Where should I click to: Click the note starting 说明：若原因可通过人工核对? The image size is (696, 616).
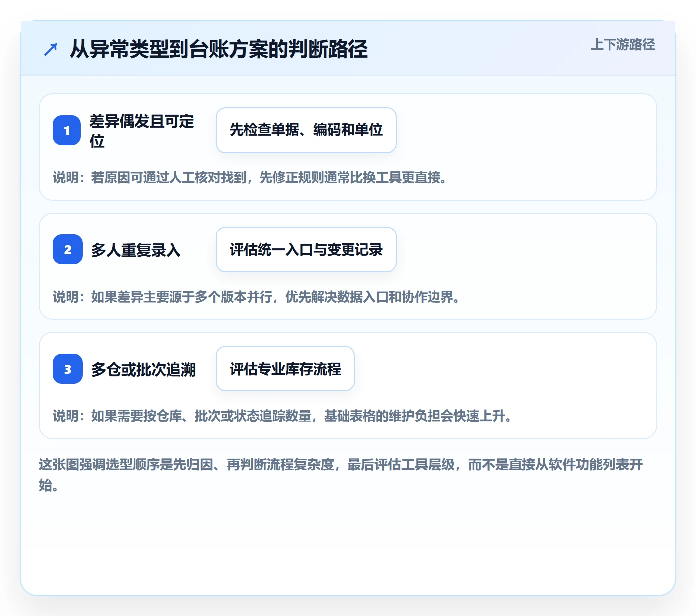coord(250,177)
